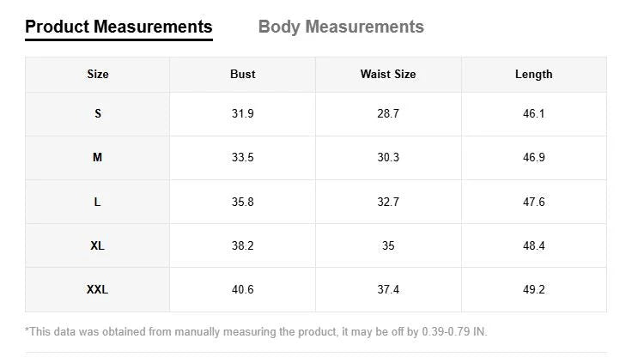Select the Product Measurements tab
This screenshot has height=363, width=644.
click(118, 27)
